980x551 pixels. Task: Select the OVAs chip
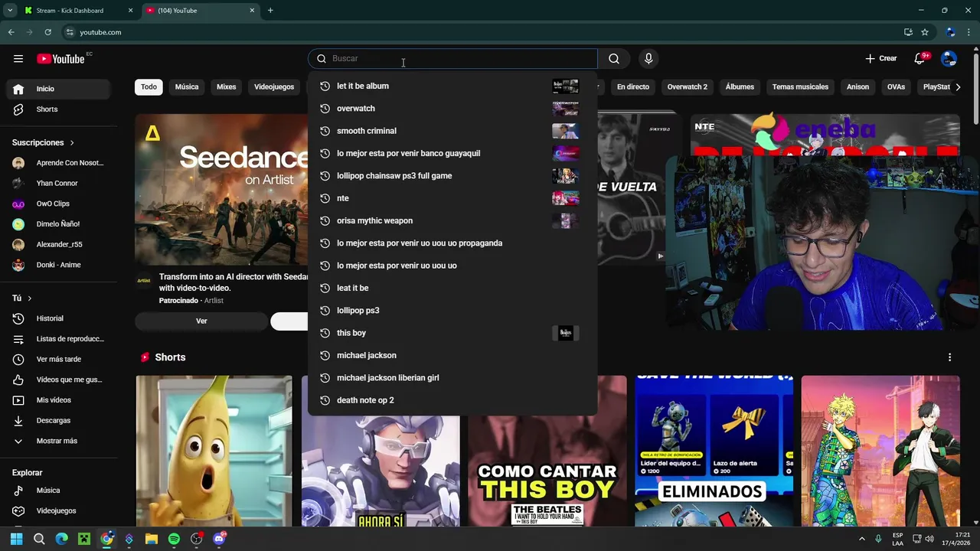pos(896,87)
